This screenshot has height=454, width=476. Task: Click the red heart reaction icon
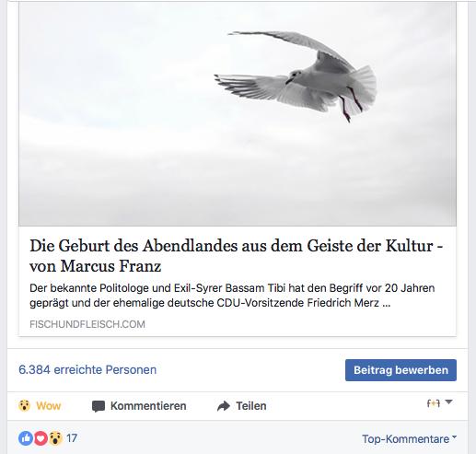tap(41, 438)
